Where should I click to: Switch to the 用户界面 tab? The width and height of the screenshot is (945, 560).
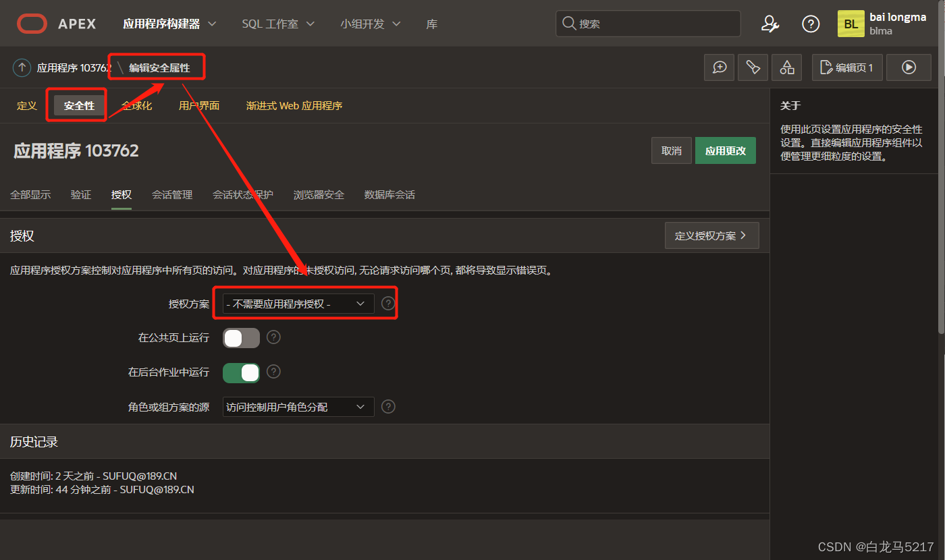point(199,105)
